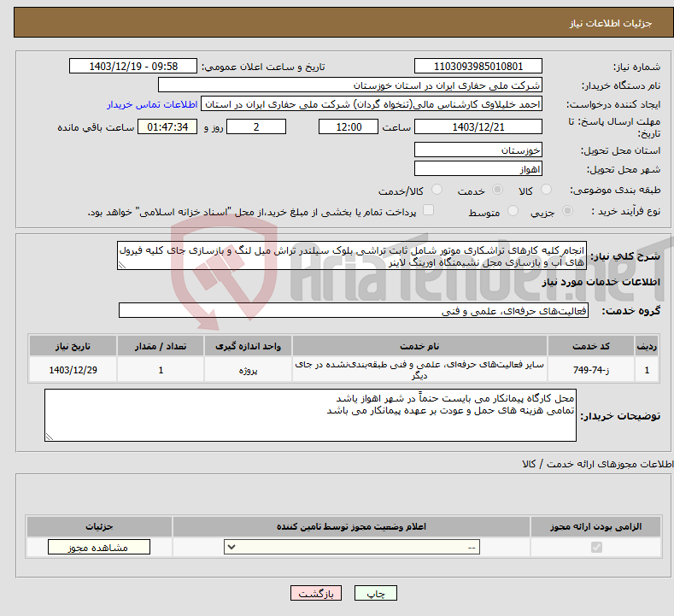Click the delivery province field خوزستان

478,150
